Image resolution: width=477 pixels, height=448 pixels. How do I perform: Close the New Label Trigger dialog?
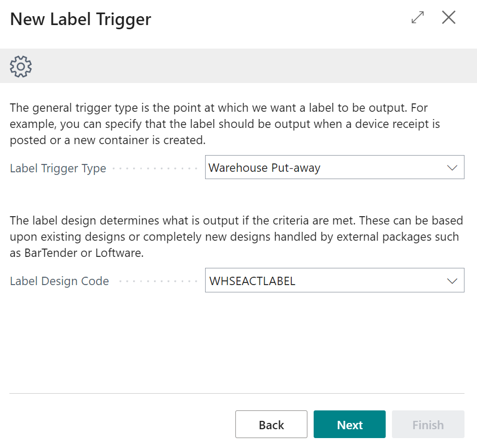click(x=448, y=17)
